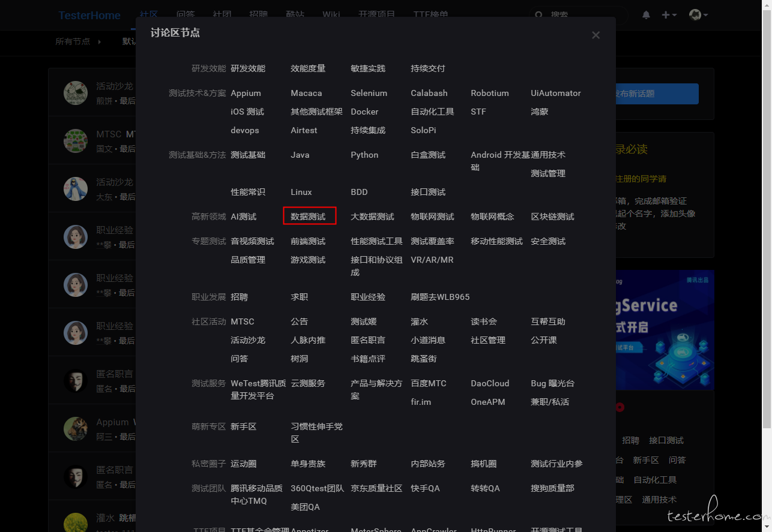Select the 区块链测试 node
Image resolution: width=772 pixels, height=532 pixels.
point(552,217)
